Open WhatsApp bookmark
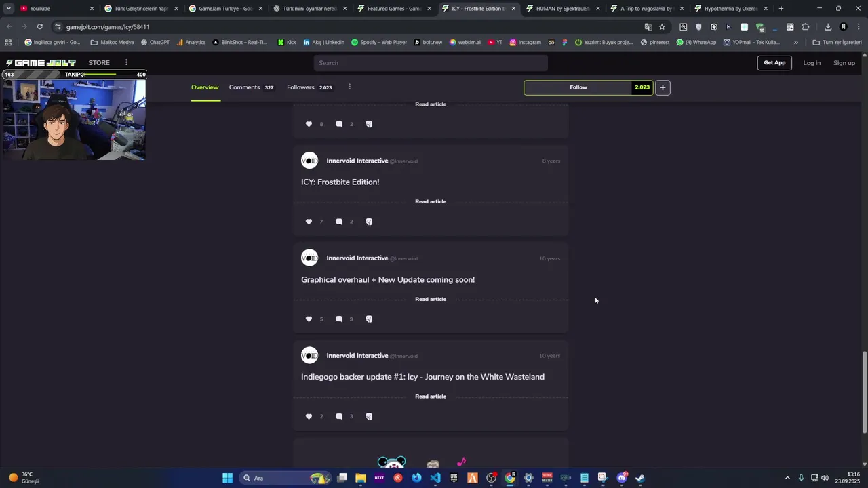868x488 pixels. (696, 42)
